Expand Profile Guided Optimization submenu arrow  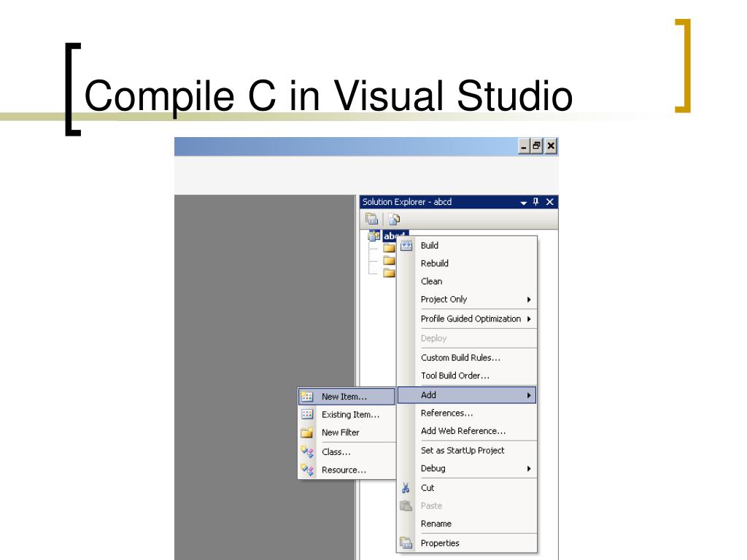click(x=529, y=319)
